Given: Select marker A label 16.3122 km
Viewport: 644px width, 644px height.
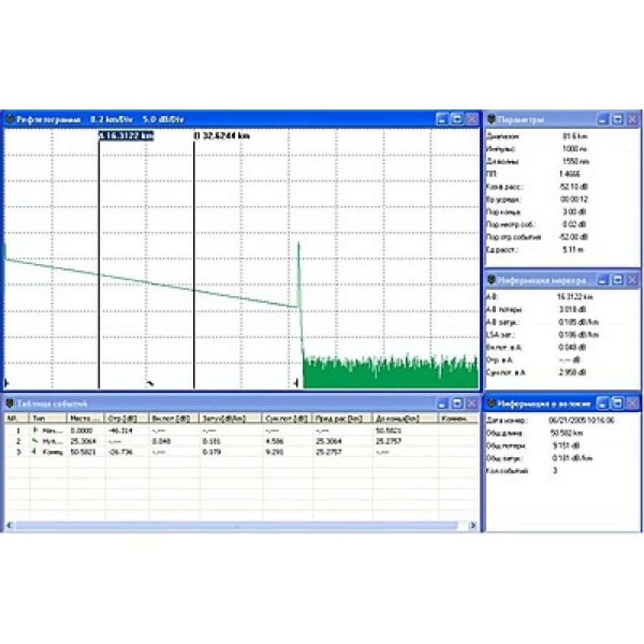Looking at the screenshot, I should click(x=126, y=135).
